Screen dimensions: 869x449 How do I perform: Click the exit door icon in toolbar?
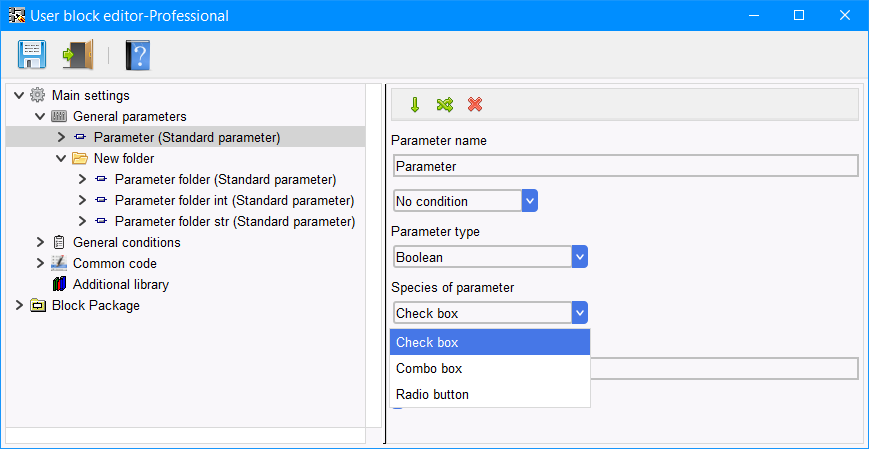click(x=78, y=55)
